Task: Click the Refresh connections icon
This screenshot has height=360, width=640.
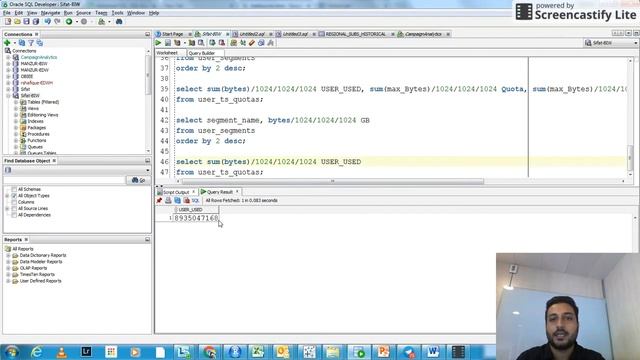Action: click(x=22, y=43)
